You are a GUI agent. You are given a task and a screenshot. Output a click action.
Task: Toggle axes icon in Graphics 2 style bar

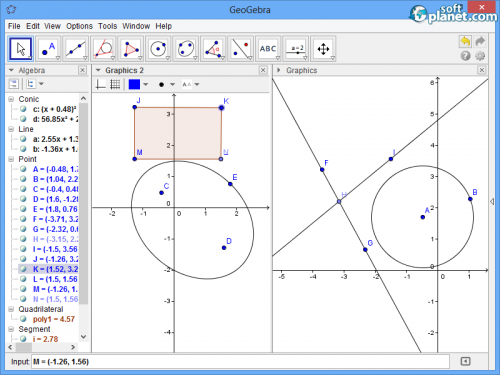(x=101, y=84)
